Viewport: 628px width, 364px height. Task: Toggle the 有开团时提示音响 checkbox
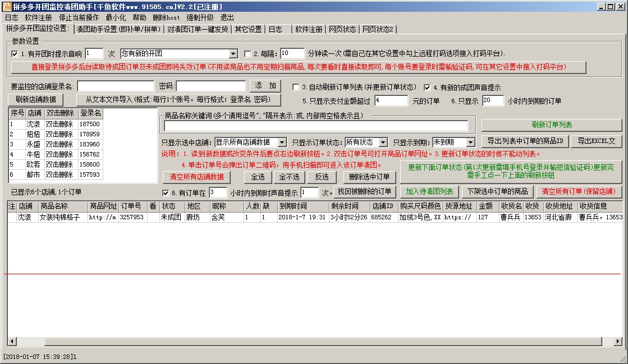[15, 54]
